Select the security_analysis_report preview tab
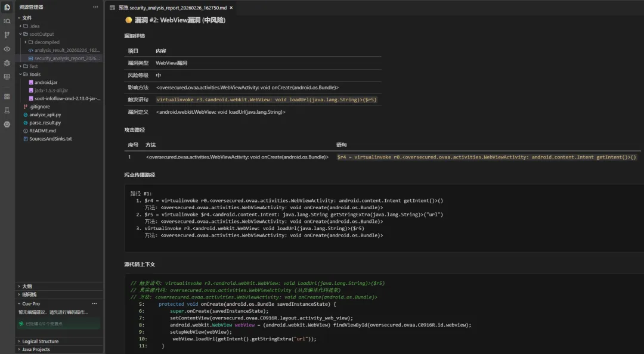Screen dimensions: 644x354 172,8
